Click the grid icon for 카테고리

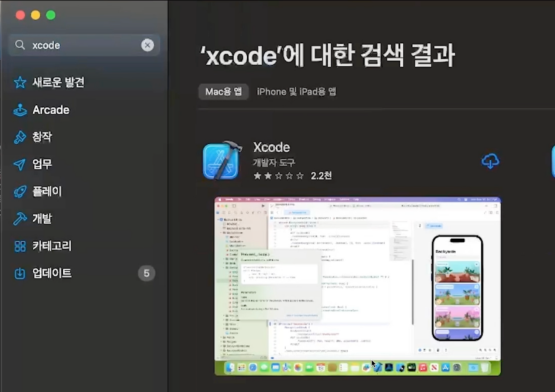(20, 246)
